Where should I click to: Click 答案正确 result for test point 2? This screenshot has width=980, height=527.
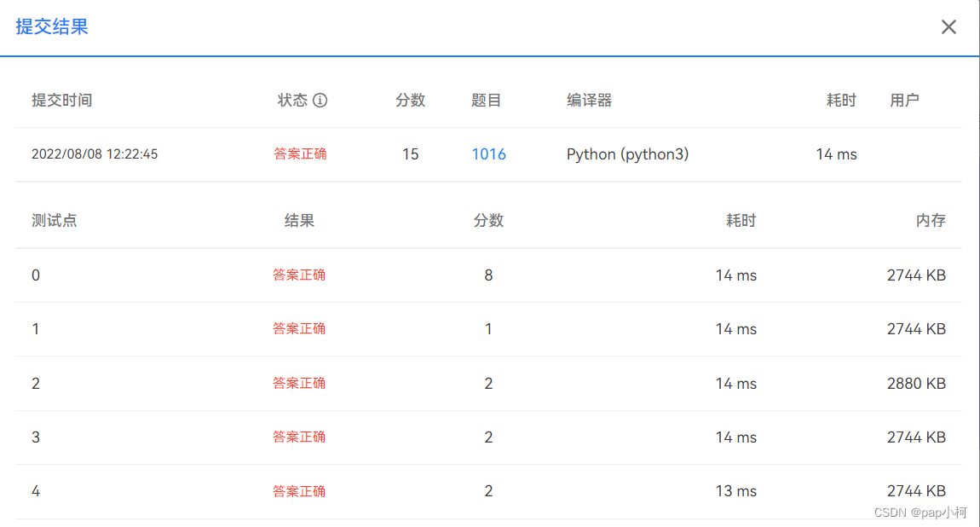coord(300,383)
